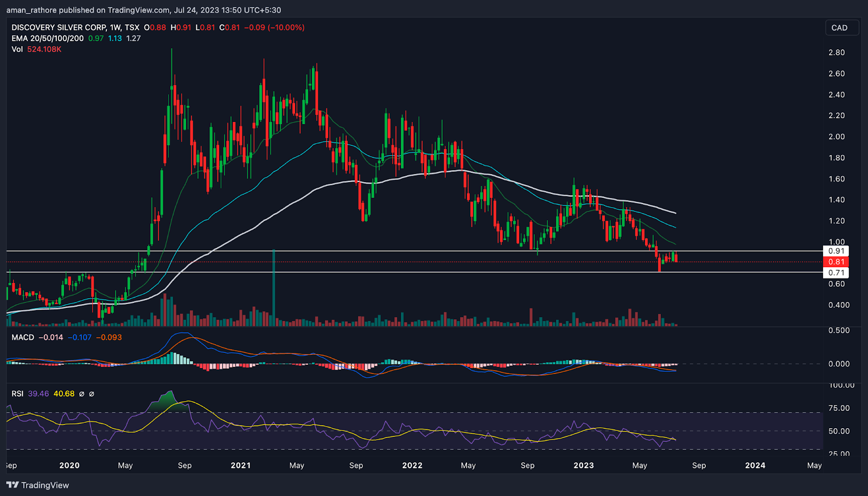Click the MACD histogram value −0.014
Image resolution: width=868 pixels, height=496 pixels.
[50, 337]
